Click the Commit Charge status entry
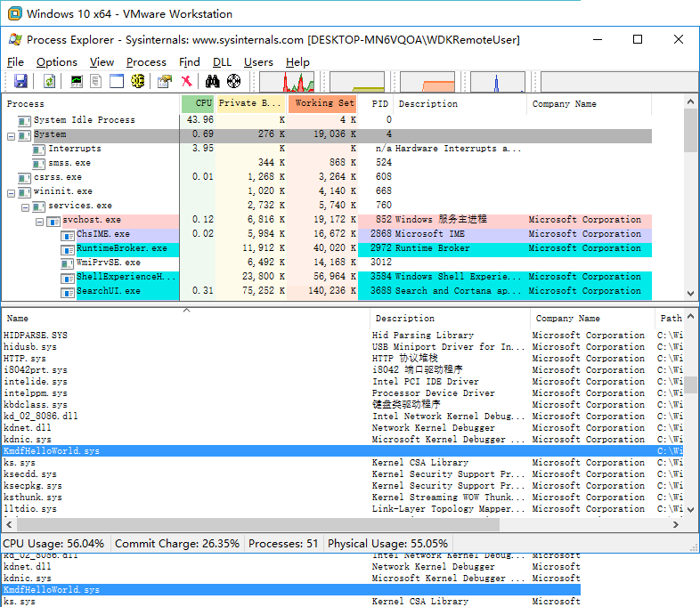Screen dimensions: 700x607 point(177,544)
